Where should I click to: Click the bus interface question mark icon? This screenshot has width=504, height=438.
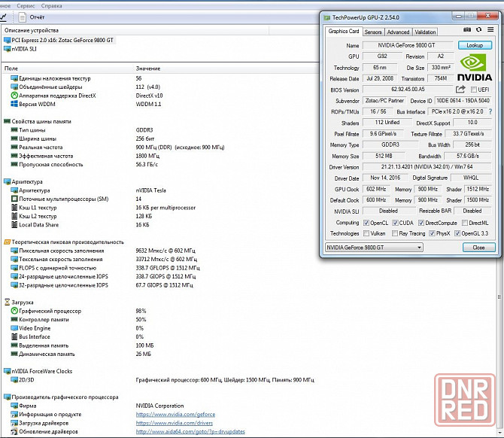pyautogui.click(x=490, y=111)
